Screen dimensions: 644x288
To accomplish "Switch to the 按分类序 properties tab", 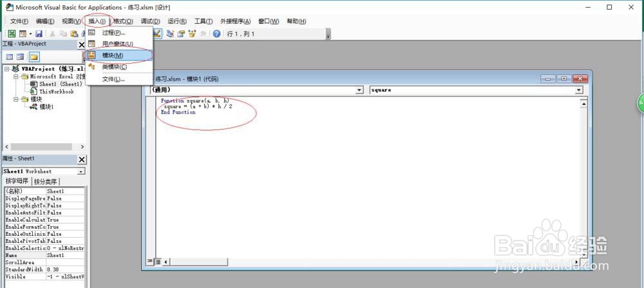I will click(46, 182).
